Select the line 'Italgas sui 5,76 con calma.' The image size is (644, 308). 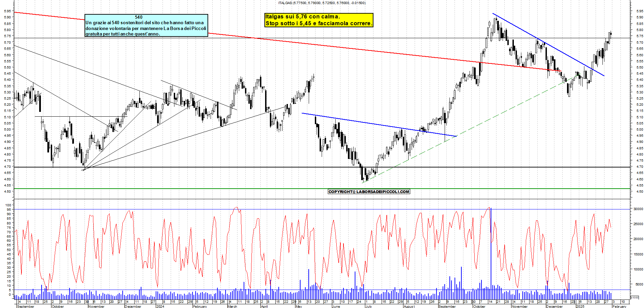303,16
